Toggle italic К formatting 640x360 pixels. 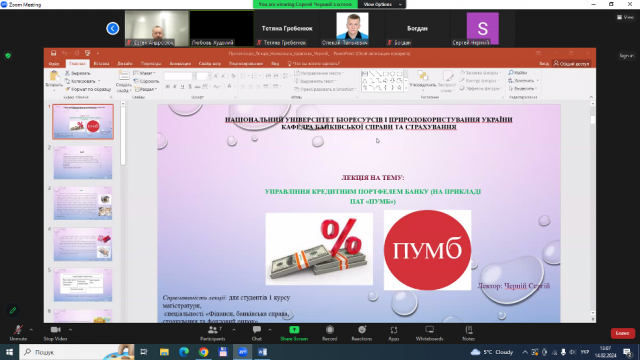(175, 87)
